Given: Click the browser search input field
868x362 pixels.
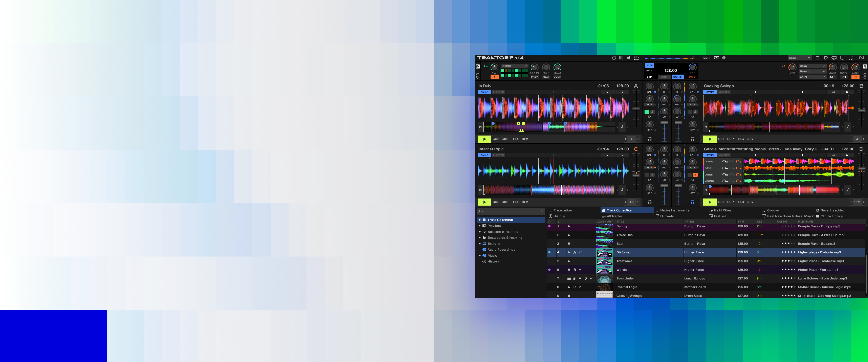Looking at the screenshot, I should click(512, 212).
